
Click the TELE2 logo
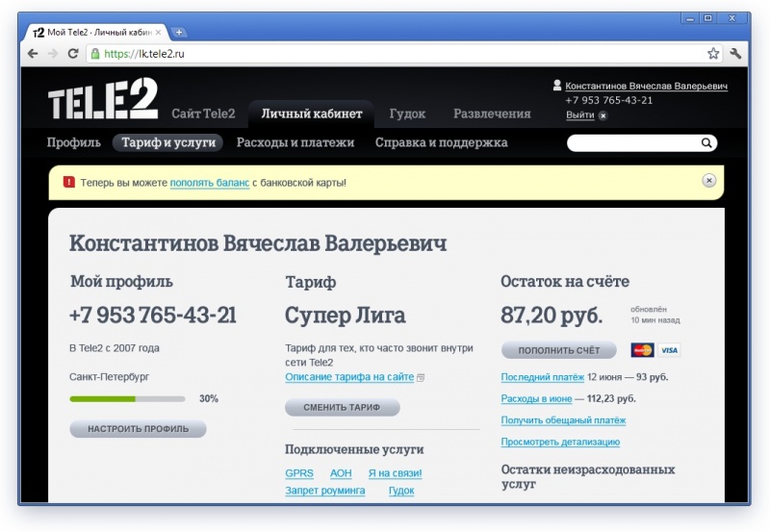[102, 103]
